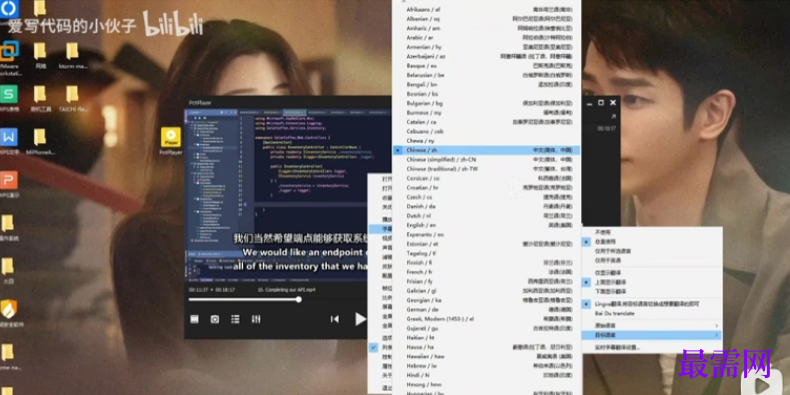The image size is (790, 395).
Task: Open the 'ktorm ma...' desktop folder
Action: tap(72, 55)
